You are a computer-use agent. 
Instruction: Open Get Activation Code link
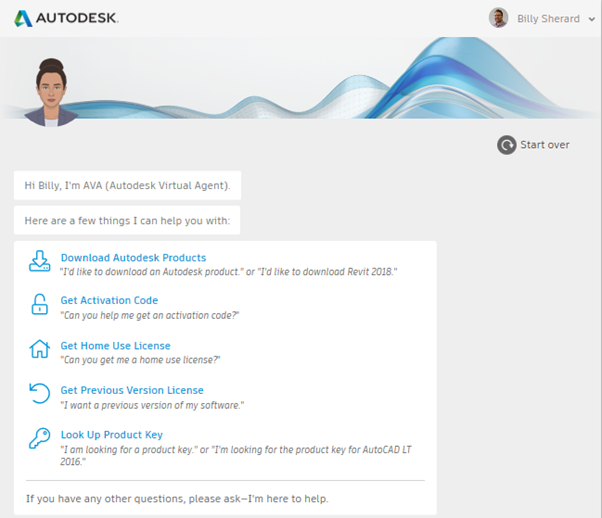pos(109,300)
